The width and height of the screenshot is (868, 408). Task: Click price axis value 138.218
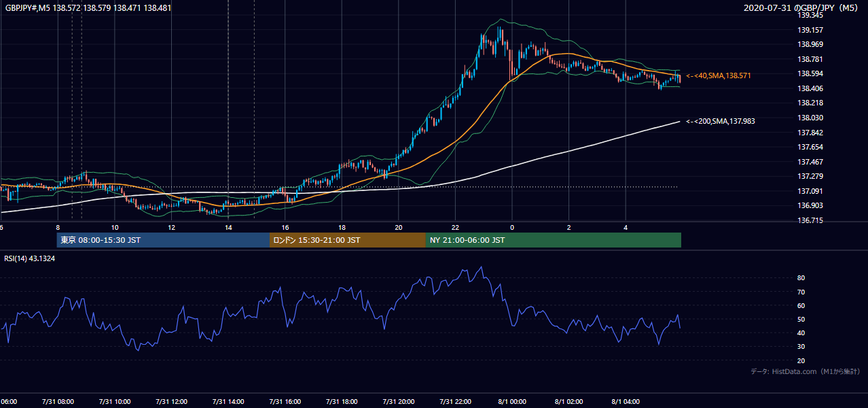810,103
